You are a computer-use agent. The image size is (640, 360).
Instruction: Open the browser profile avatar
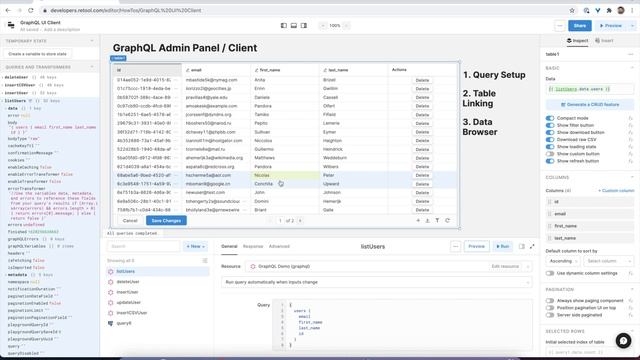point(621,10)
